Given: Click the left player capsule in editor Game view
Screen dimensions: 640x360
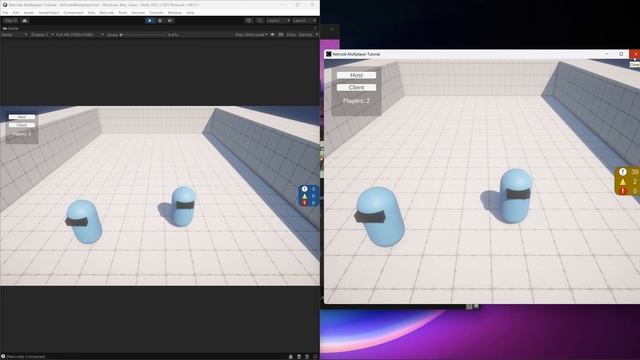Looking at the screenshot, I should coord(84,222).
